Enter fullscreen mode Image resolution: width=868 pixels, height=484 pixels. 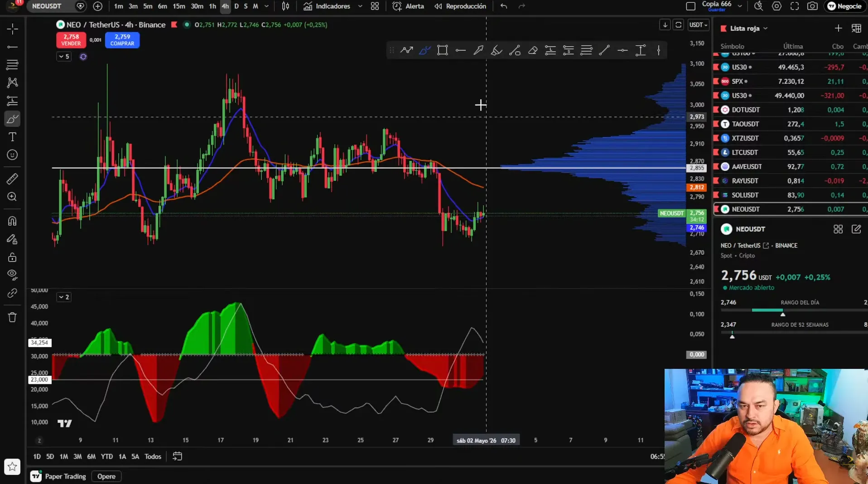(x=795, y=6)
